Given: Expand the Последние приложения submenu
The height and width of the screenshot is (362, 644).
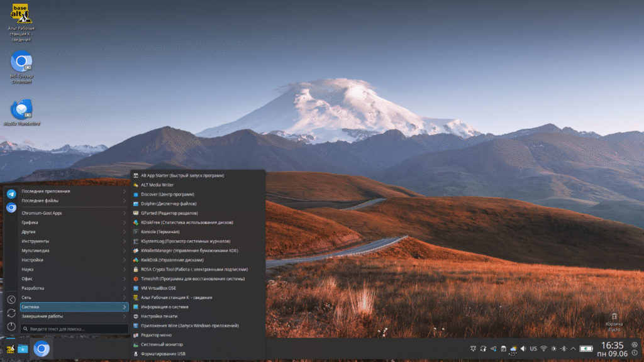Looking at the screenshot, I should click(74, 191).
